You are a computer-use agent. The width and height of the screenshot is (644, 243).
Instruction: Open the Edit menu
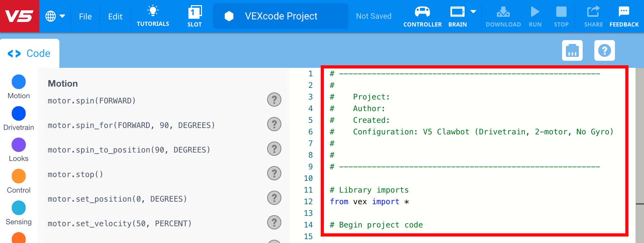[115, 16]
